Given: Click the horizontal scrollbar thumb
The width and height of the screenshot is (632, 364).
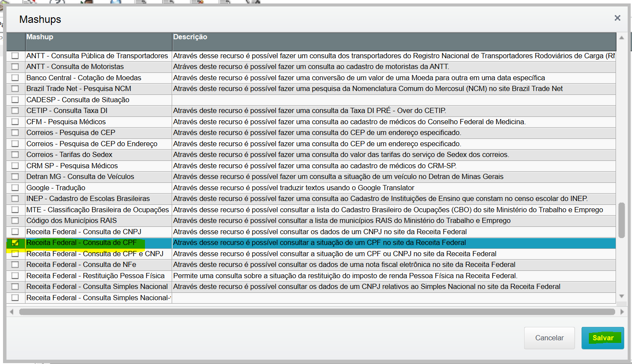Looking at the screenshot, I should tap(317, 311).
